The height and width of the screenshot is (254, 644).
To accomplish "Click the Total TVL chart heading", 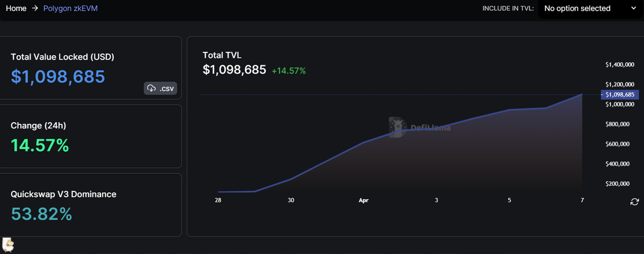I will point(222,55).
